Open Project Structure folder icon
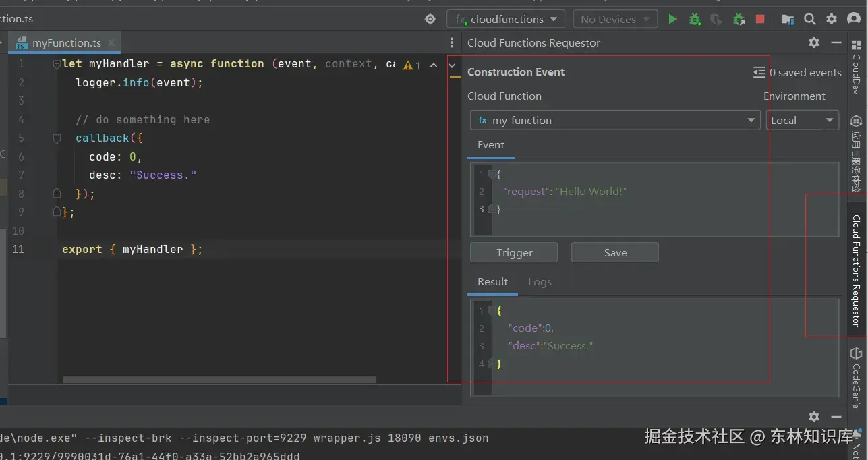Screen dimensions: 868x460 pos(788,20)
